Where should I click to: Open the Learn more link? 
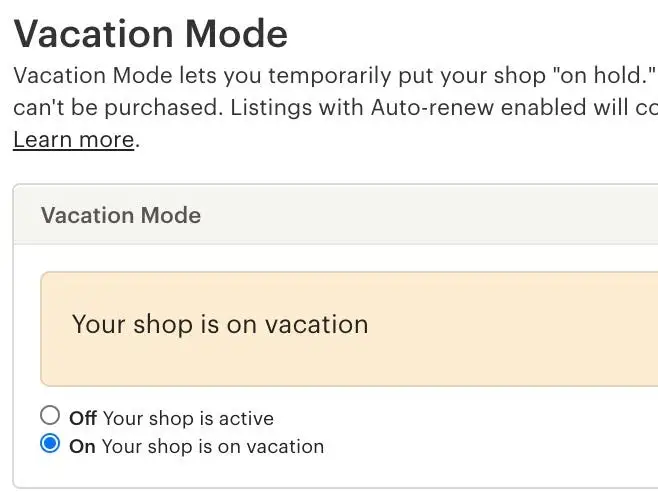tap(73, 140)
